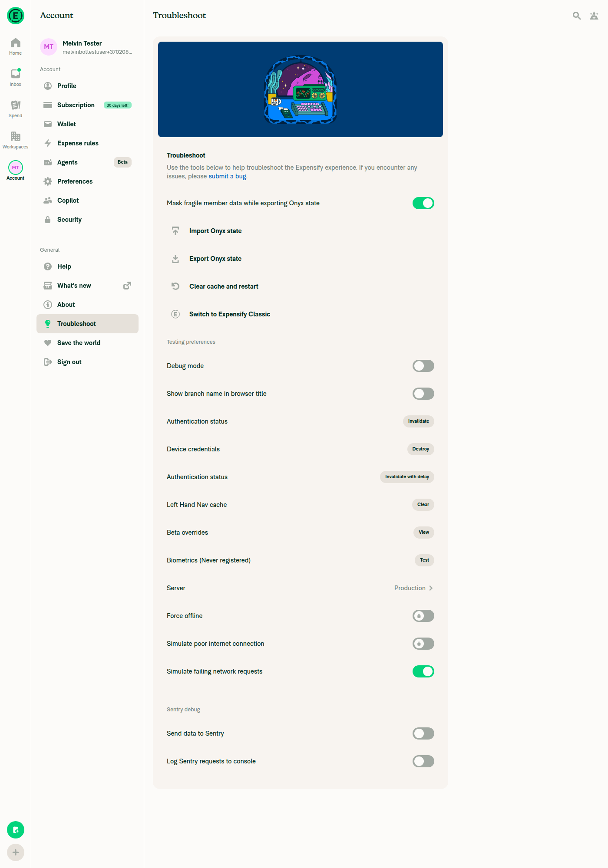The image size is (608, 868).
Task: Click the Expensify logo icon
Action: pyautogui.click(x=16, y=16)
